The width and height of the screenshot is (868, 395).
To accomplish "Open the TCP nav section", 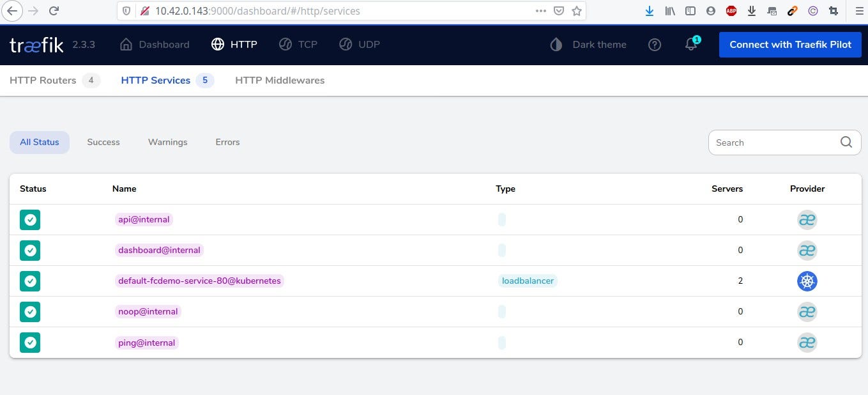I will pyautogui.click(x=298, y=45).
